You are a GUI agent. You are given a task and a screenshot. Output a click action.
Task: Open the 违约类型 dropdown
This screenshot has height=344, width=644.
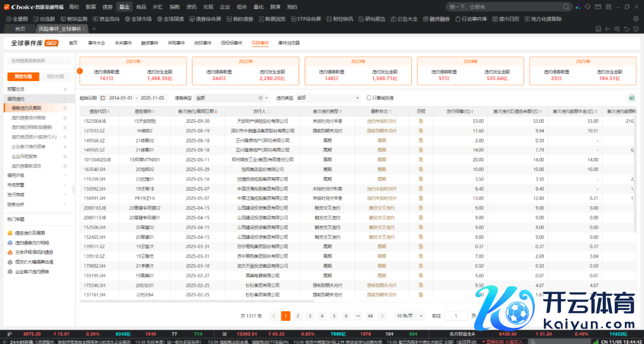(x=328, y=98)
